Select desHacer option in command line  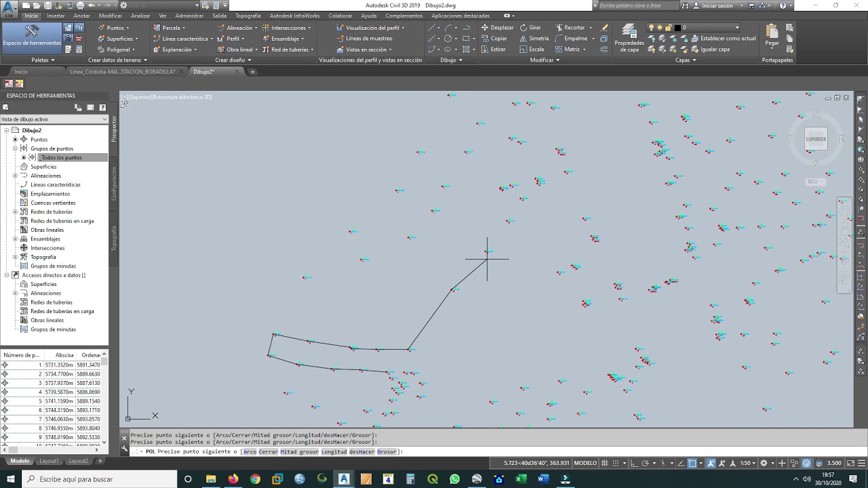[x=361, y=451]
